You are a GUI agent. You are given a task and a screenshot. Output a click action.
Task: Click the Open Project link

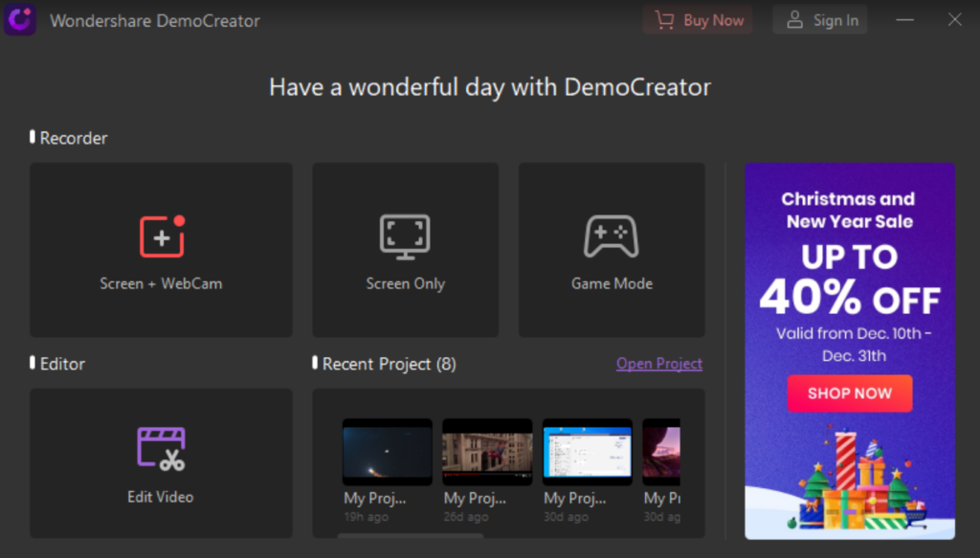tap(658, 364)
